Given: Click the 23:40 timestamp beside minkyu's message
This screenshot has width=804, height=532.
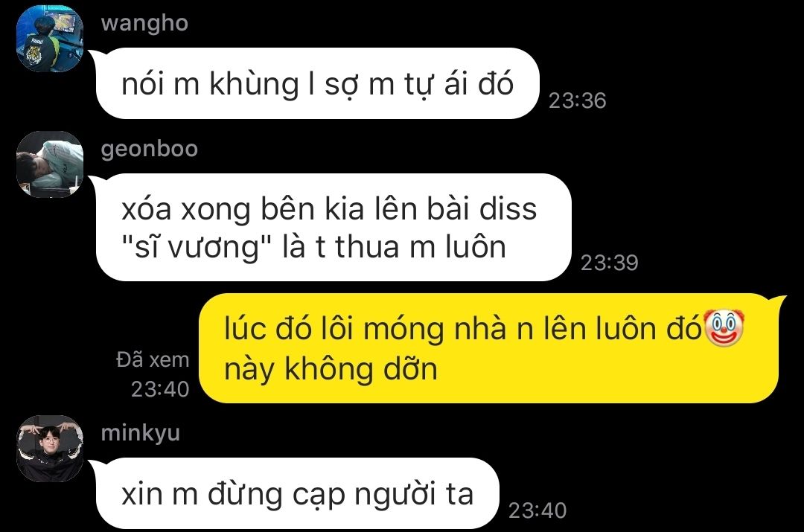Looking at the screenshot, I should (x=537, y=510).
